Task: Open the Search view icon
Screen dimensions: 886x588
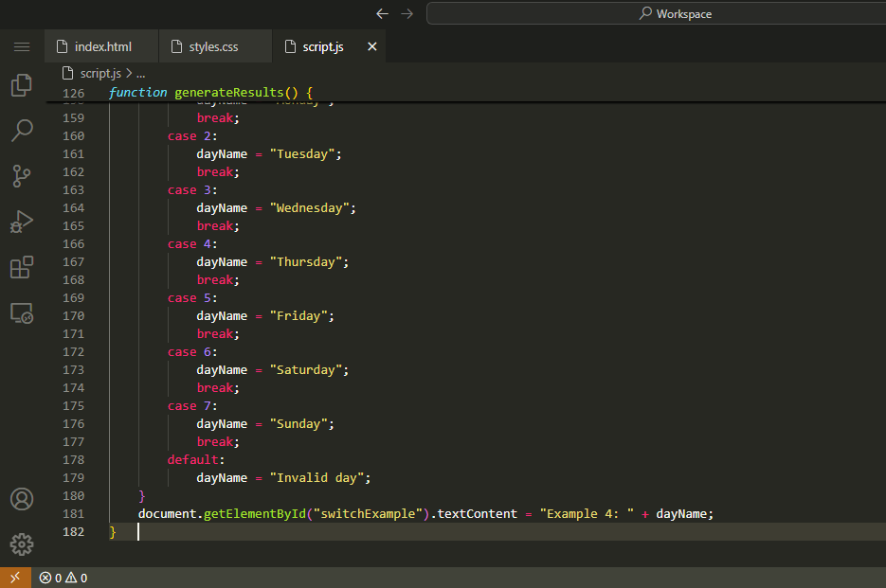Action: pyautogui.click(x=21, y=130)
